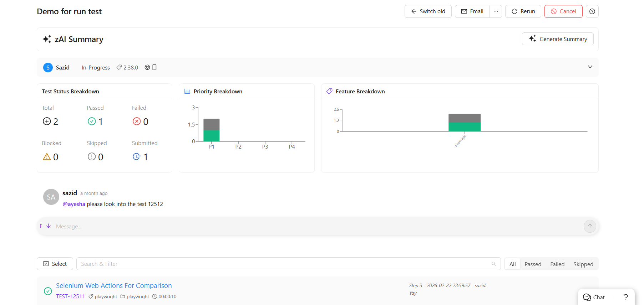The height and width of the screenshot is (305, 644).
Task: Filter test list by Failed
Action: pyautogui.click(x=557, y=264)
